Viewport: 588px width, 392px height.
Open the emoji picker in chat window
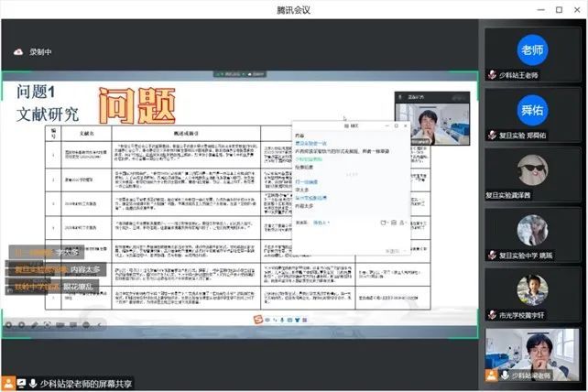[383, 223]
